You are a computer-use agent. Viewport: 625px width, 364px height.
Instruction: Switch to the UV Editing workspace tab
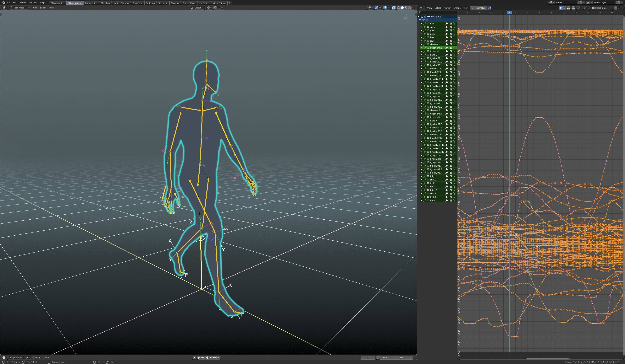pos(204,3)
